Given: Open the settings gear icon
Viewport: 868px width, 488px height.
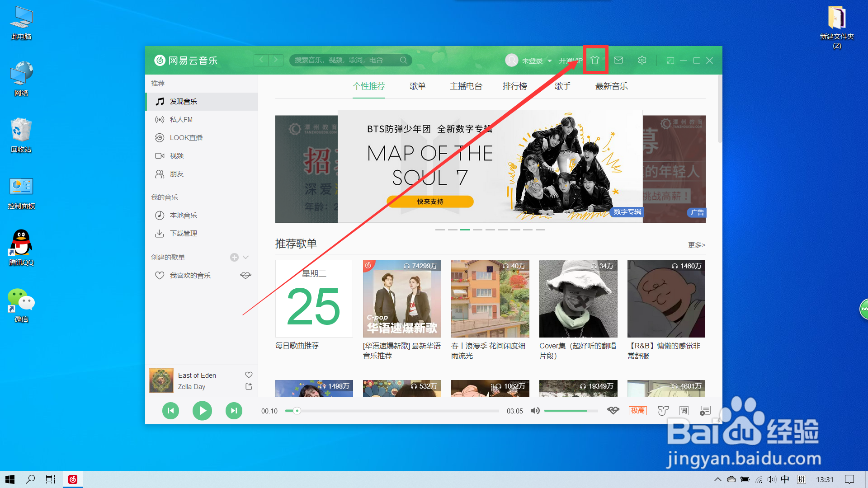Looking at the screenshot, I should coord(642,60).
